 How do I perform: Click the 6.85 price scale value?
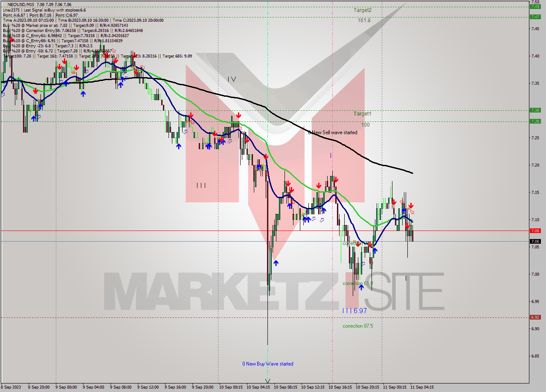click(535, 356)
